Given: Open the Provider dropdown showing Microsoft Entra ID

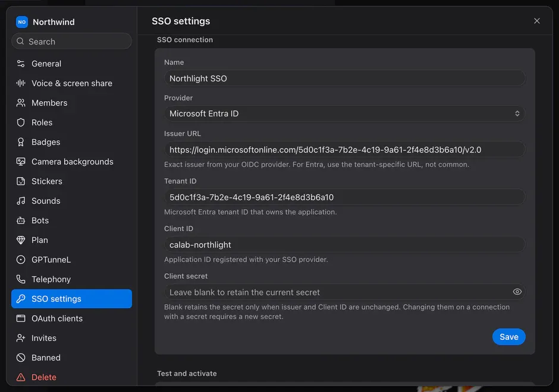Looking at the screenshot, I should click(344, 113).
